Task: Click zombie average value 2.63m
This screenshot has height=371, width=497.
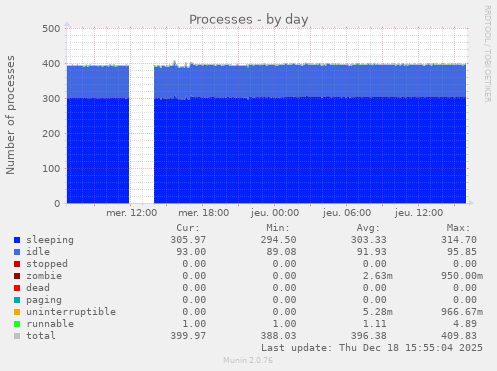Action: point(377,276)
